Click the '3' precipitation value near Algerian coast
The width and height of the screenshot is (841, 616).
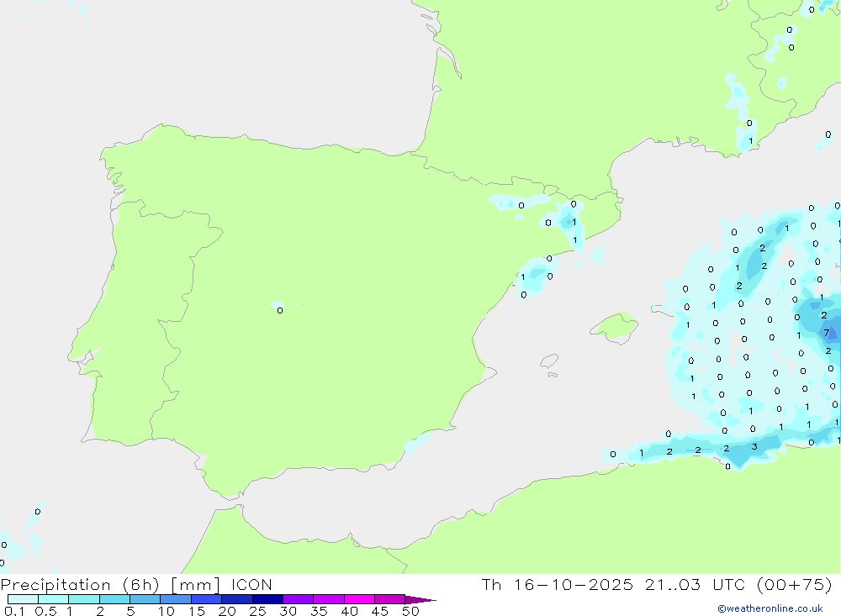coord(754,446)
